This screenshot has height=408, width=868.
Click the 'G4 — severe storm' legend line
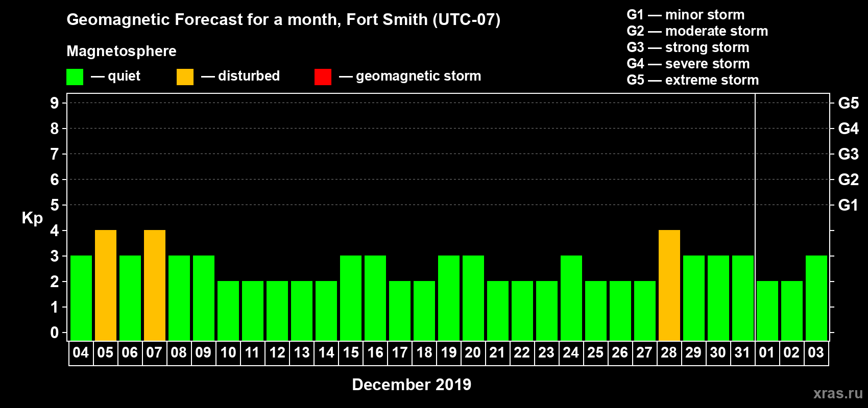(688, 64)
